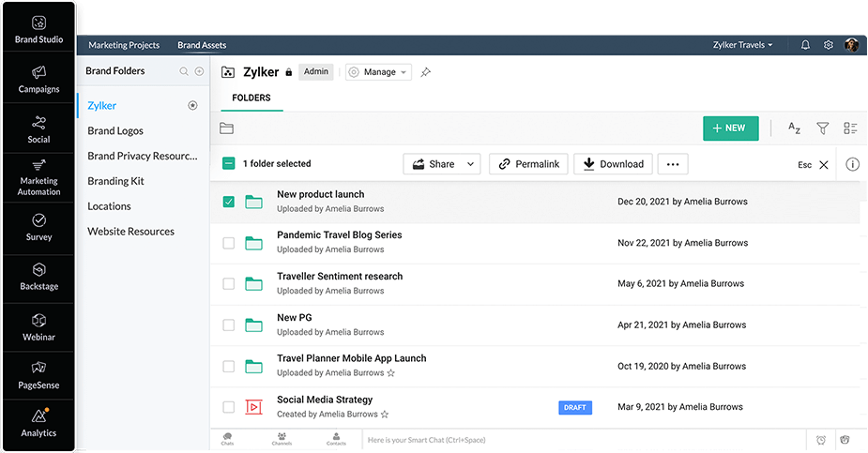Open the Campaigns app

pyautogui.click(x=38, y=79)
